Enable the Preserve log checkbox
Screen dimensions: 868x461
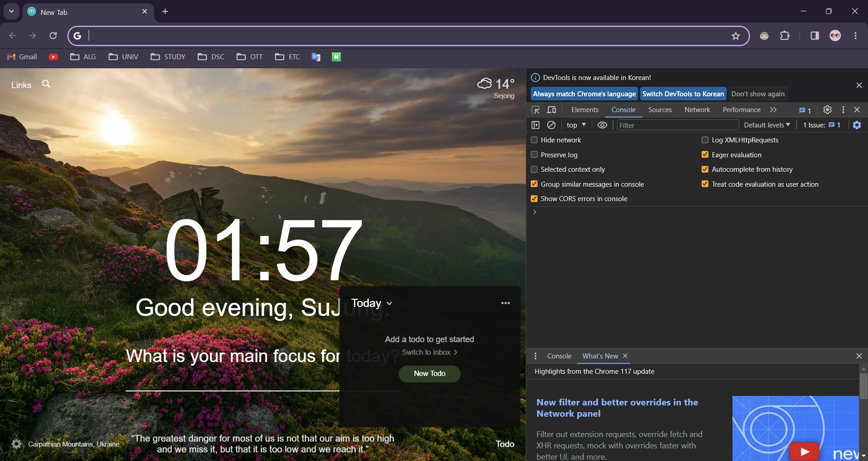point(534,155)
